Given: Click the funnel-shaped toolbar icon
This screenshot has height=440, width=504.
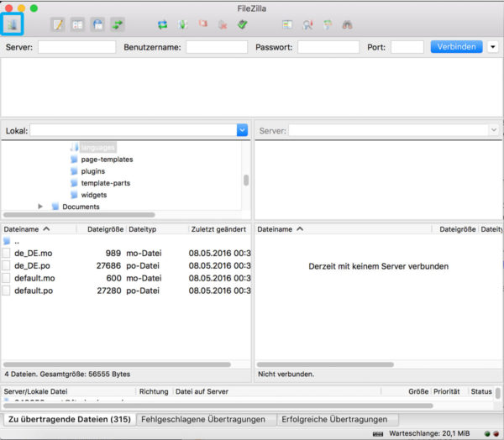Looking at the screenshot, I should point(328,24).
